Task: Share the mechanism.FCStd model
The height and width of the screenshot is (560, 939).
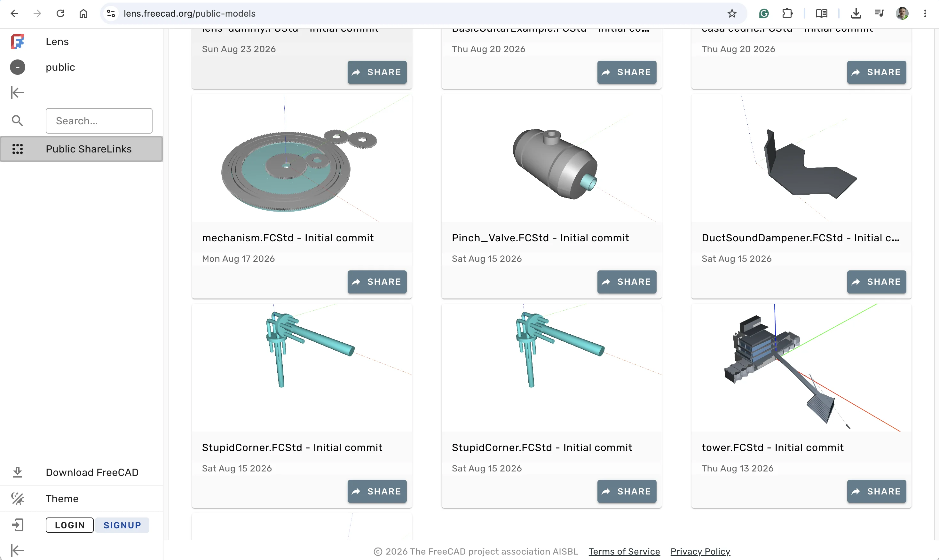Action: click(377, 282)
